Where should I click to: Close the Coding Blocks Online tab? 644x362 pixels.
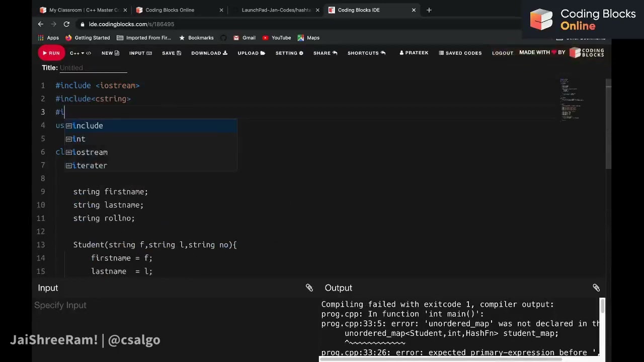[221, 10]
